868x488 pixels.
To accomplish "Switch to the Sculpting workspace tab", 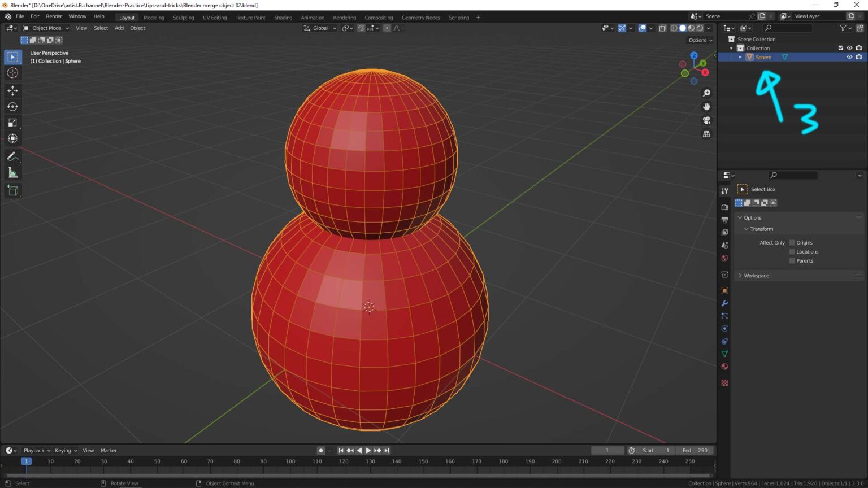I will pos(183,18).
